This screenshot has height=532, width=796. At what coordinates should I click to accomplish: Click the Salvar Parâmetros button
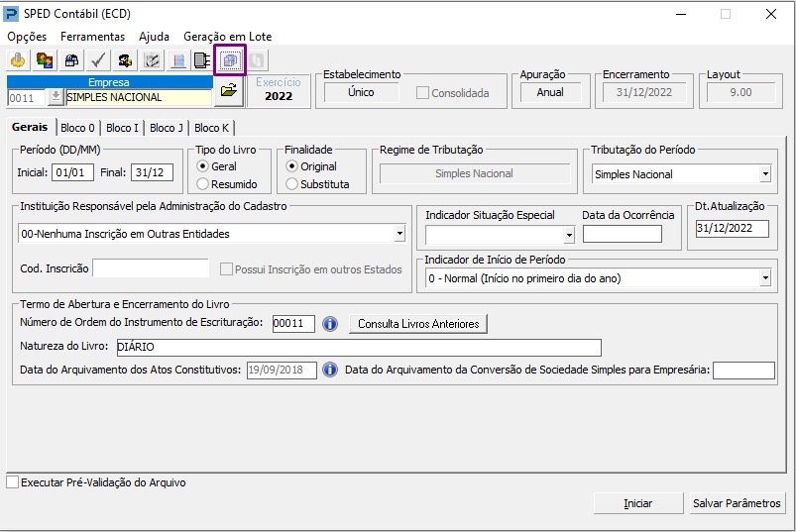pos(737,503)
